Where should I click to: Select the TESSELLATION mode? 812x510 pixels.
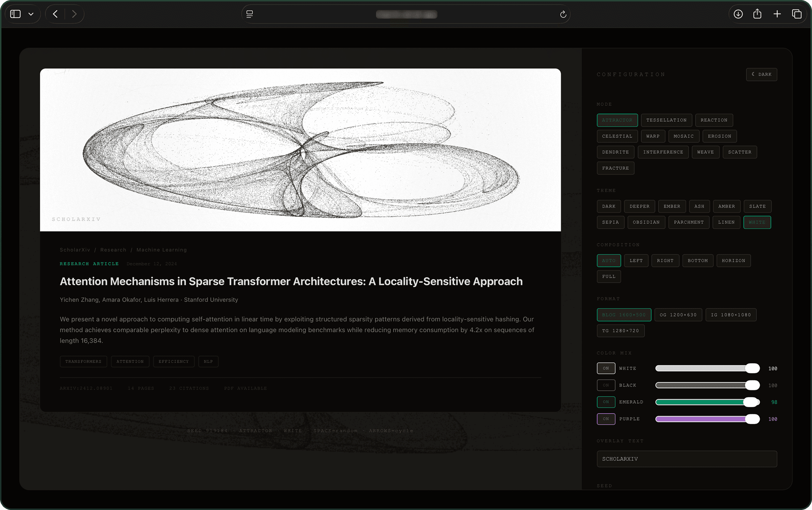point(666,120)
